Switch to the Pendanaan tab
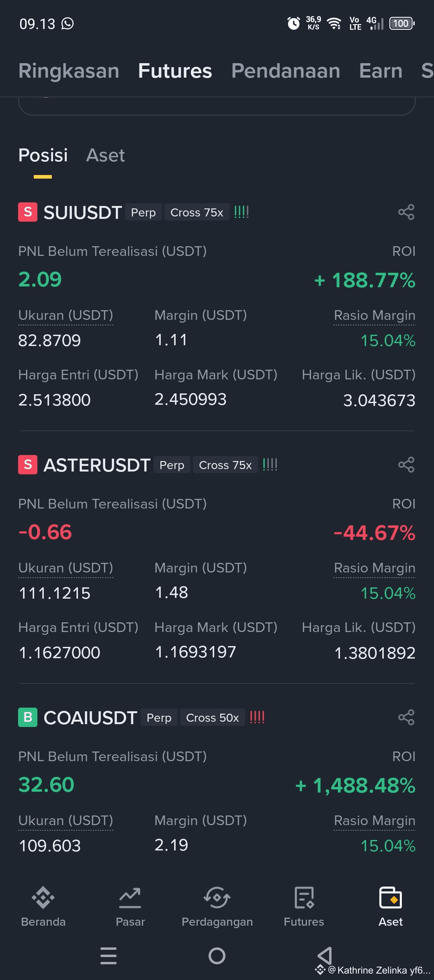Screen dimensions: 434x980 pyautogui.click(x=286, y=71)
